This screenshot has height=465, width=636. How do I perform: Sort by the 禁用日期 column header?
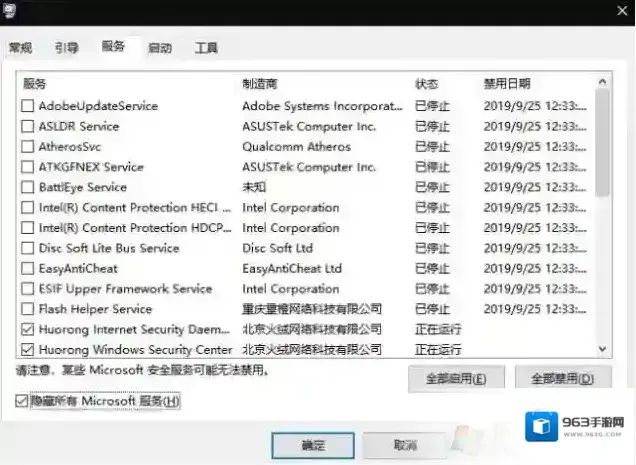[x=507, y=84]
